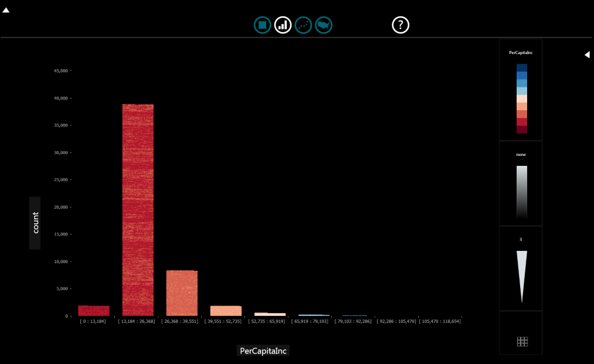The width and height of the screenshot is (594, 364).
Task: Select the dark blue swatch in the color legend
Action: pyautogui.click(x=522, y=68)
